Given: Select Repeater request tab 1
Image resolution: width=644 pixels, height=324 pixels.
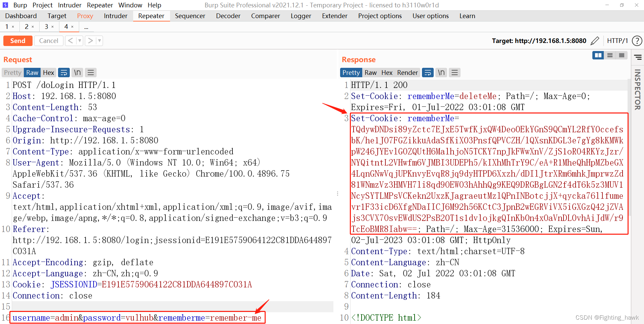Looking at the screenshot, I should click(x=7, y=27).
